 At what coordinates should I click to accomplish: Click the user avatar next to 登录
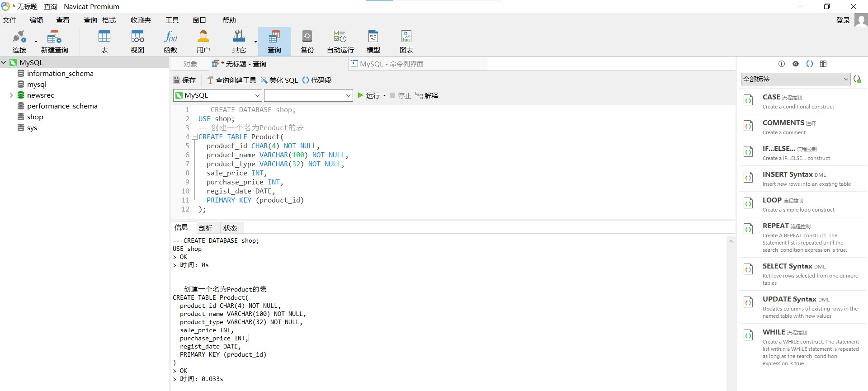(861, 20)
